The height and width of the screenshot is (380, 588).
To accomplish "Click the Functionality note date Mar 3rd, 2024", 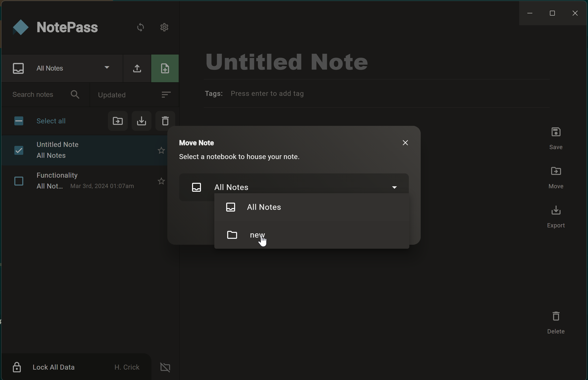I will click(102, 186).
